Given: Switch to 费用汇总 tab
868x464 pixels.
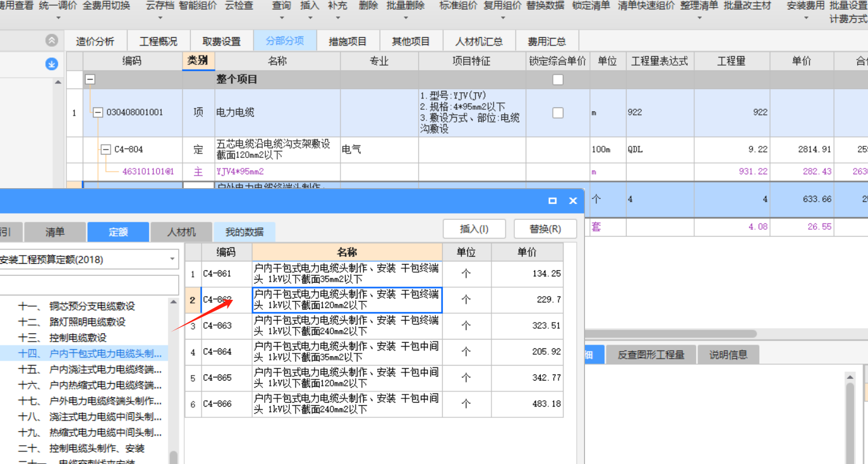Looking at the screenshot, I should [547, 41].
